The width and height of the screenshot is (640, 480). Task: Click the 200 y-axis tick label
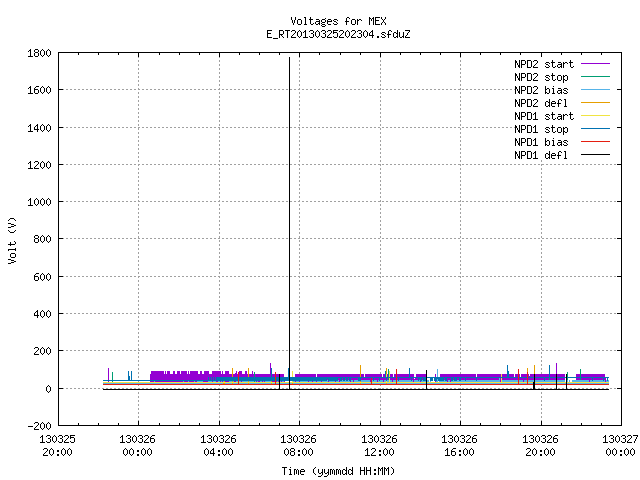tap(42, 351)
